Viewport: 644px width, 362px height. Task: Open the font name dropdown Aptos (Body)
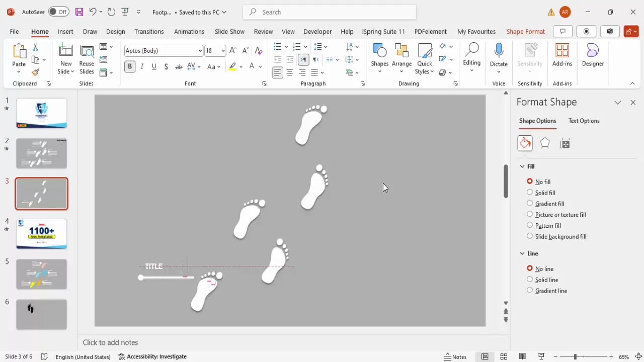[200, 51]
